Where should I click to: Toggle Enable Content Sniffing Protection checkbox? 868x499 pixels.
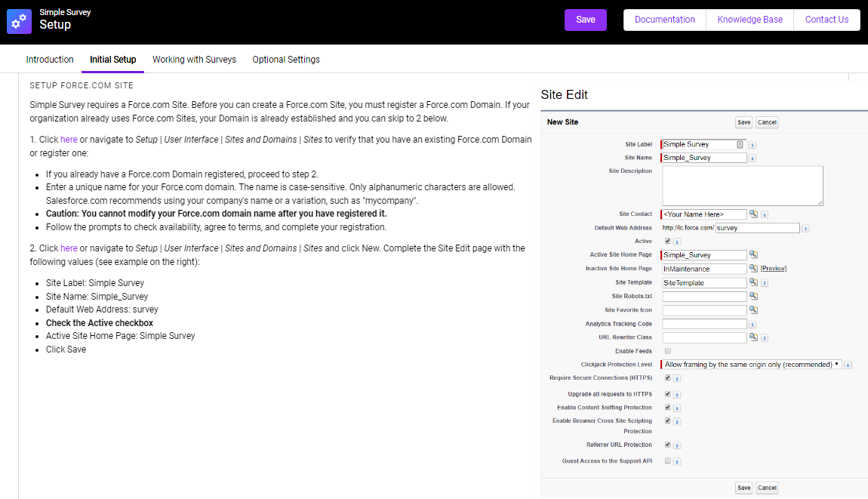(x=668, y=407)
